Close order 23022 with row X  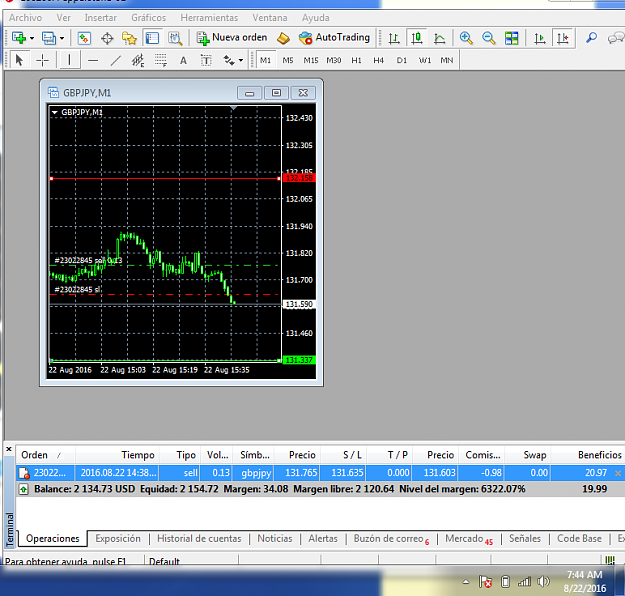tap(618, 473)
